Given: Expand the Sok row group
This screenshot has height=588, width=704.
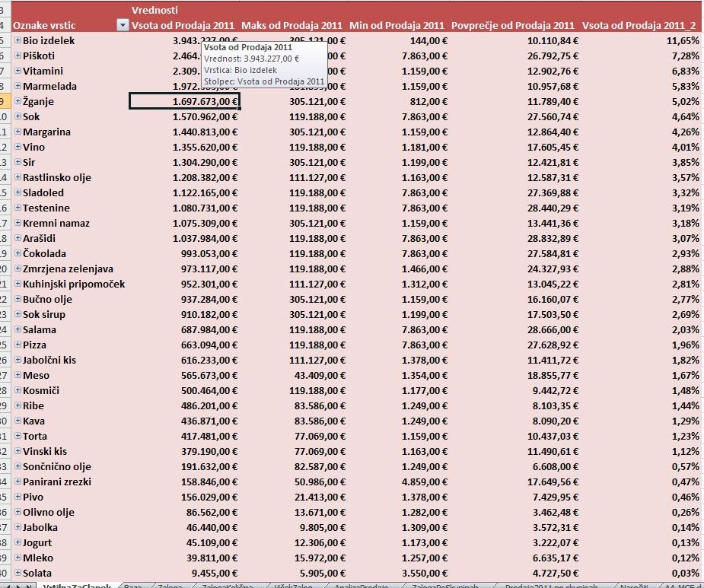Looking at the screenshot, I should click(x=18, y=116).
